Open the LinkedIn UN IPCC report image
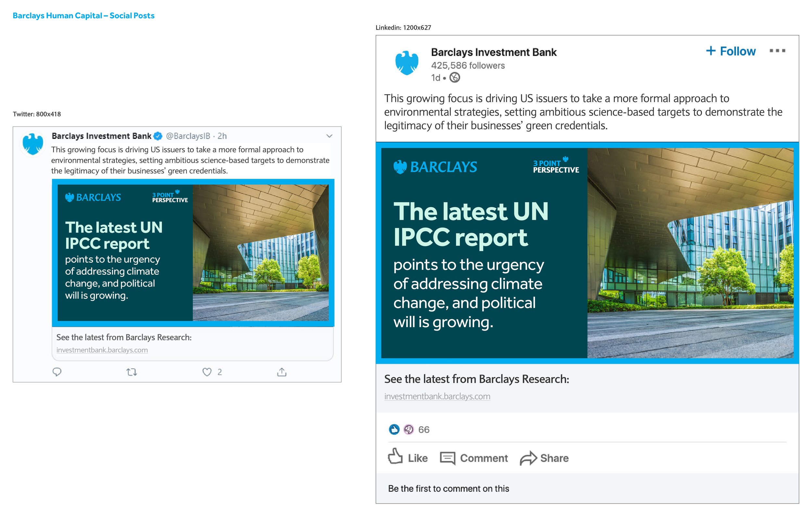The height and width of the screenshot is (530, 812). pyautogui.click(x=587, y=253)
